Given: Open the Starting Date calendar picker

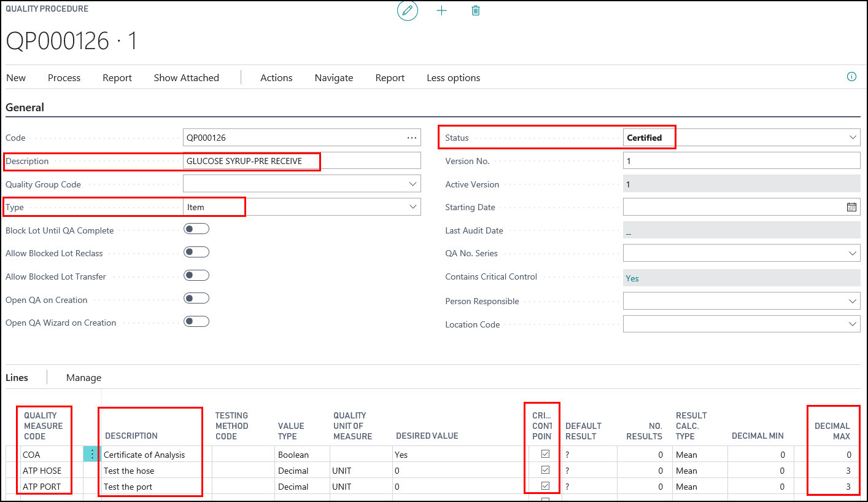Looking at the screenshot, I should pos(851,207).
